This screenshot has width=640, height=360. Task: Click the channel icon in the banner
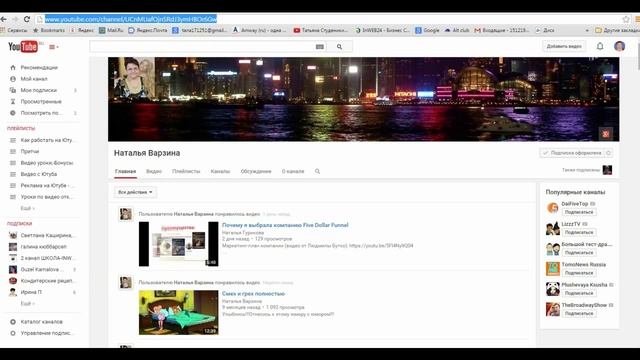pyautogui.click(x=134, y=78)
